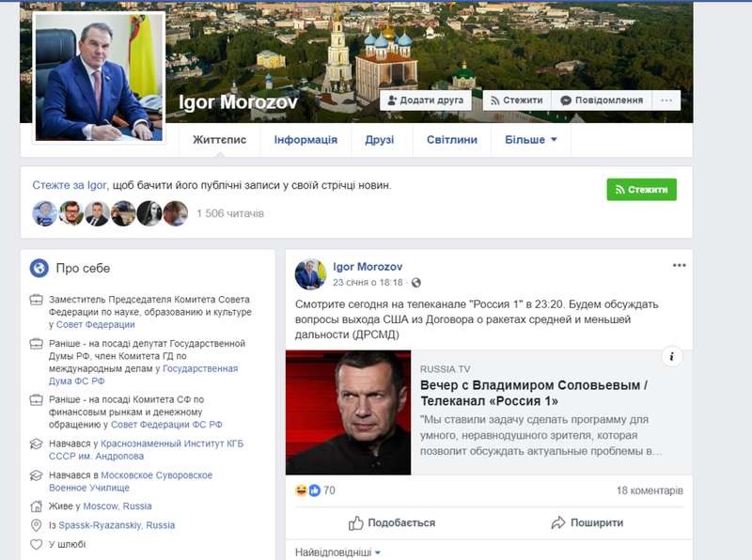Click the info icon on link preview
Viewport: 752px width, 560px height.
coord(671,356)
